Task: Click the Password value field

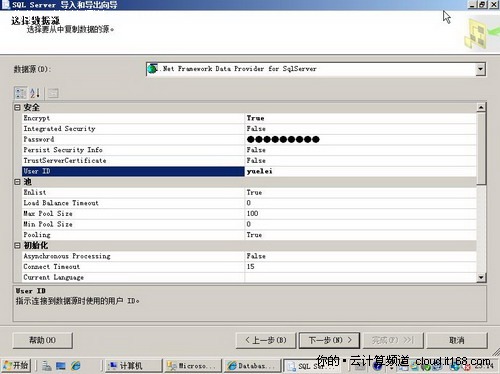Action: [361, 139]
